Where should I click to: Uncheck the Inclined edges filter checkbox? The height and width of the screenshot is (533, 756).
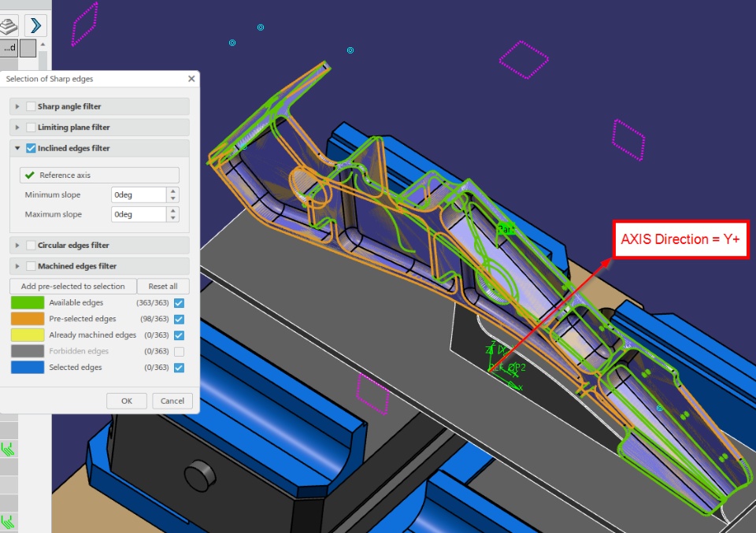(31, 148)
